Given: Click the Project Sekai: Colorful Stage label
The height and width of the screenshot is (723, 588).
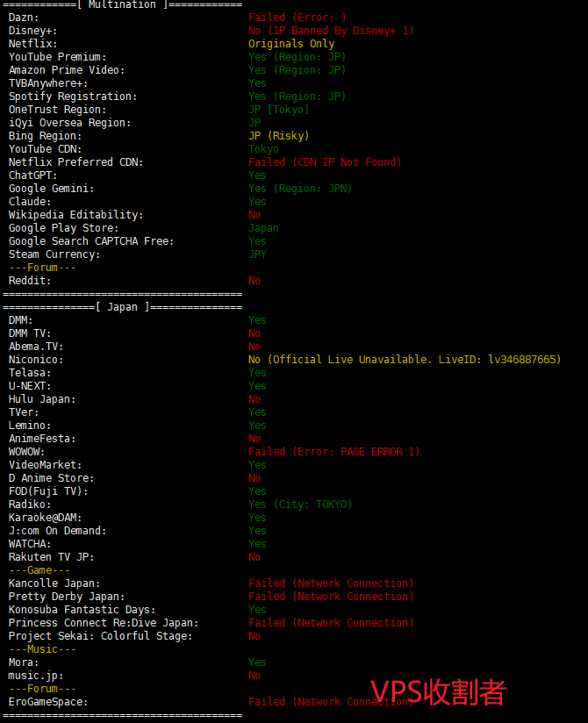Looking at the screenshot, I should pyautogui.click(x=100, y=636).
